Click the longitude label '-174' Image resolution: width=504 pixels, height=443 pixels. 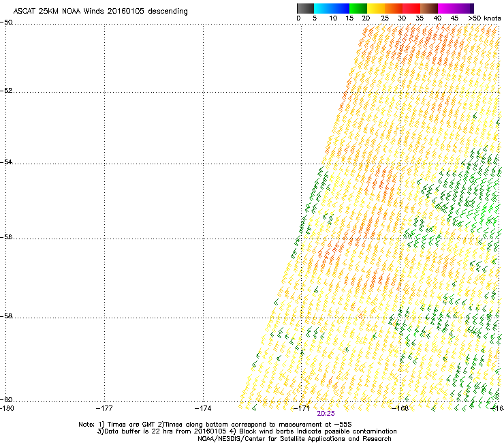(x=203, y=408)
